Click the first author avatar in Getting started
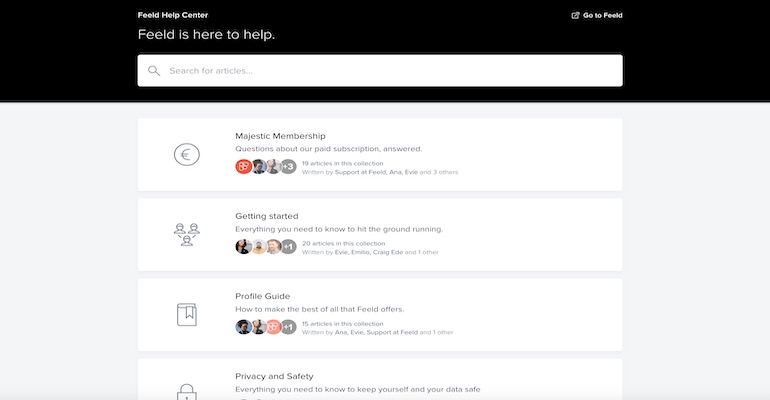 point(244,247)
